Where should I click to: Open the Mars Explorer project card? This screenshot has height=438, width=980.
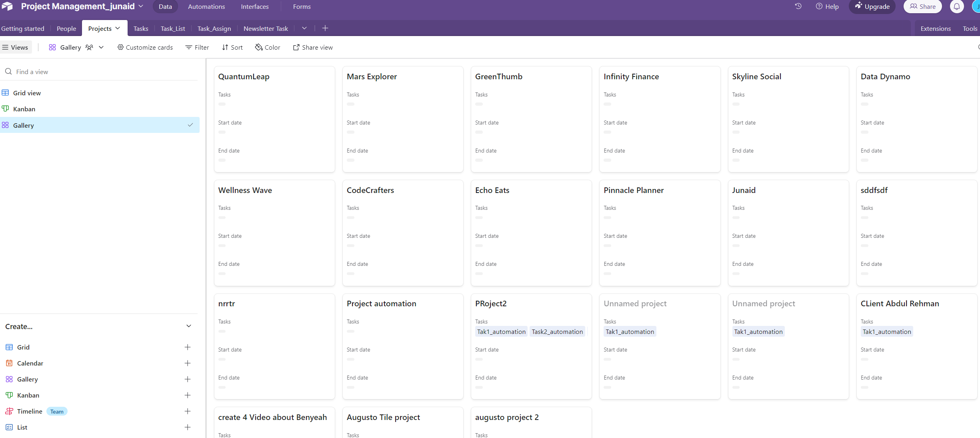(x=403, y=119)
